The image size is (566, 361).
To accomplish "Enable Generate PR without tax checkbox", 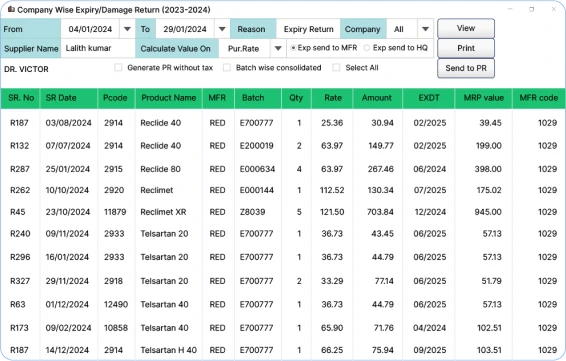I will 118,68.
